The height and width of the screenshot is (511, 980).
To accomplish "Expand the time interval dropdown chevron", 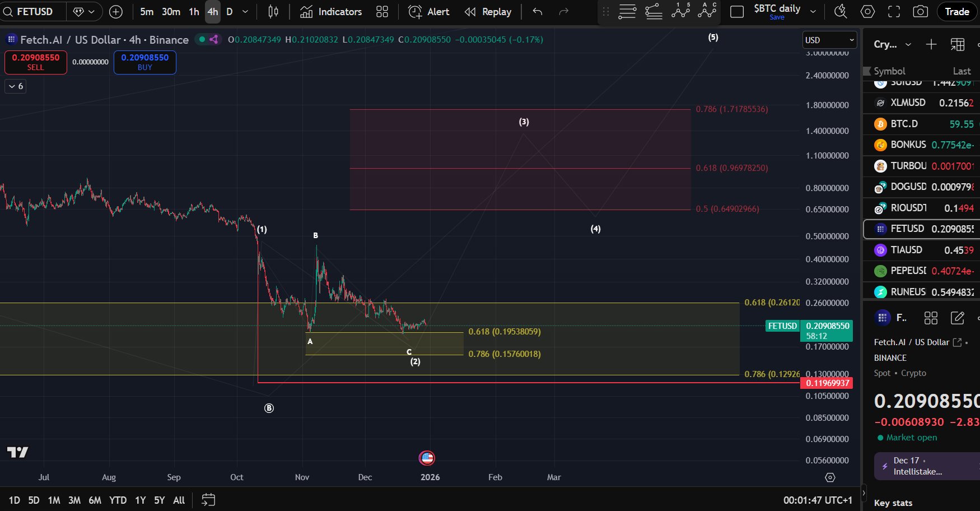I will pos(245,12).
